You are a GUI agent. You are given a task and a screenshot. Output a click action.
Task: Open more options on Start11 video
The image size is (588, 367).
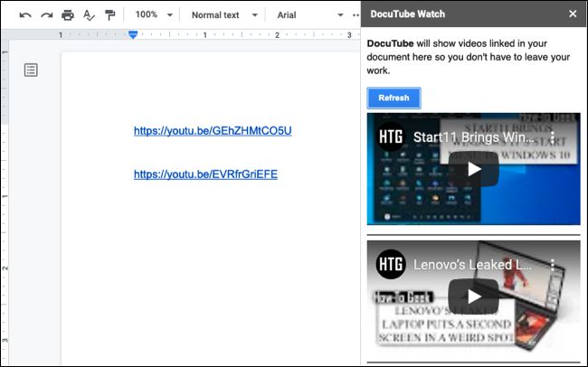(552, 138)
